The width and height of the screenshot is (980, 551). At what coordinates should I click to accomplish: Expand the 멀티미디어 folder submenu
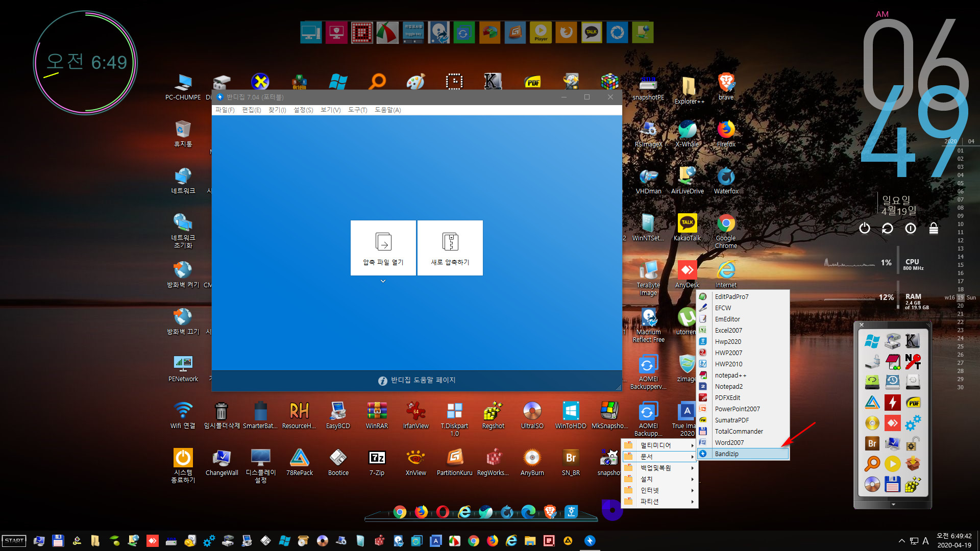[x=659, y=445]
